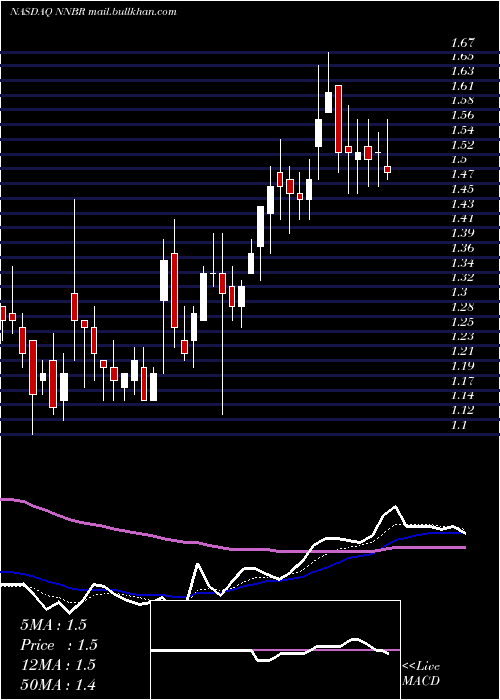Click the 50MA : 1.4 readout
The height and width of the screenshot is (700, 500).
tap(58, 684)
